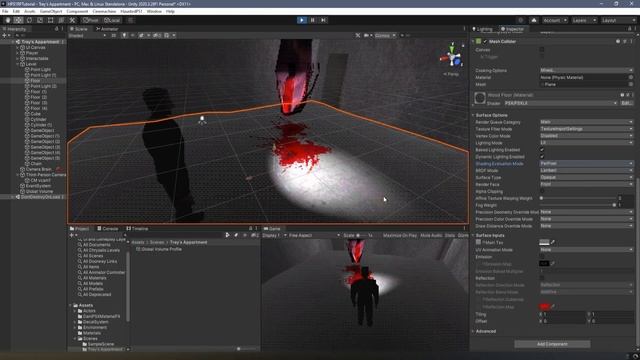Open Lighting Mode dropdown
Image resolution: width=640 pixels, height=360 pixels.
tap(586, 143)
